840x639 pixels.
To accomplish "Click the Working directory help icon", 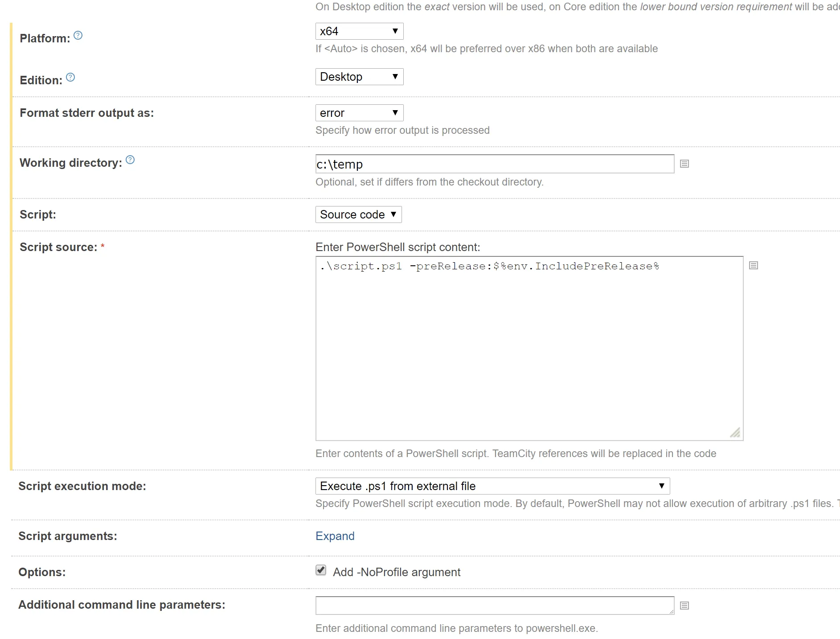I will (x=130, y=160).
